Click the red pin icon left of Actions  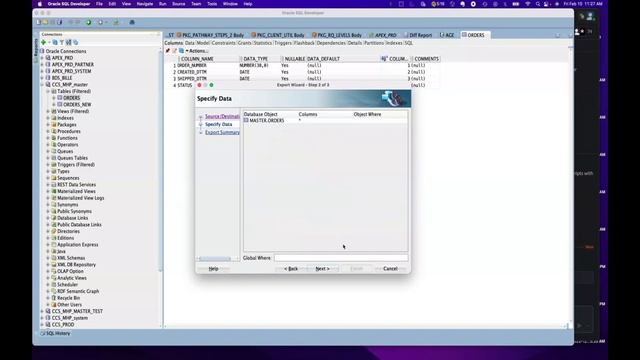coord(168,51)
